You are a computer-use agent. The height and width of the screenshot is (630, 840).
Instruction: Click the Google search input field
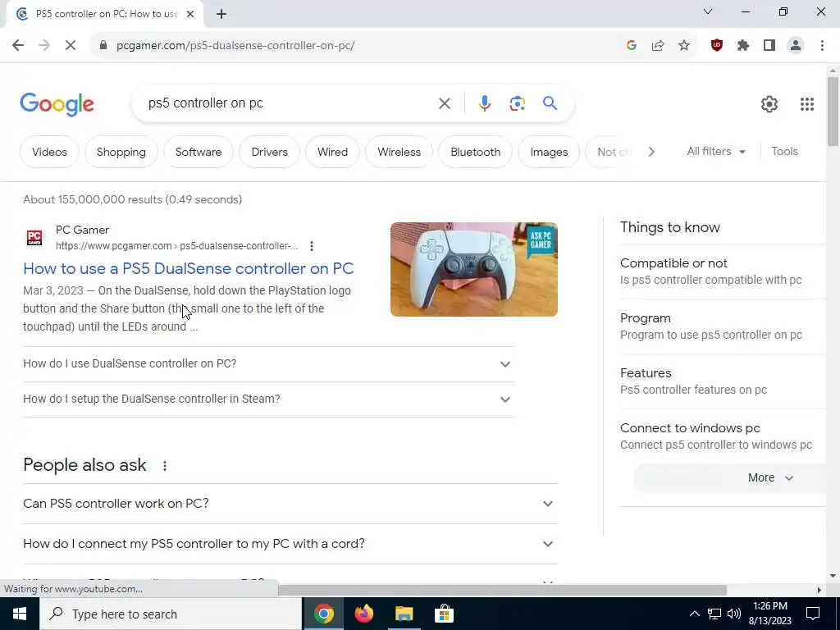[x=290, y=103]
